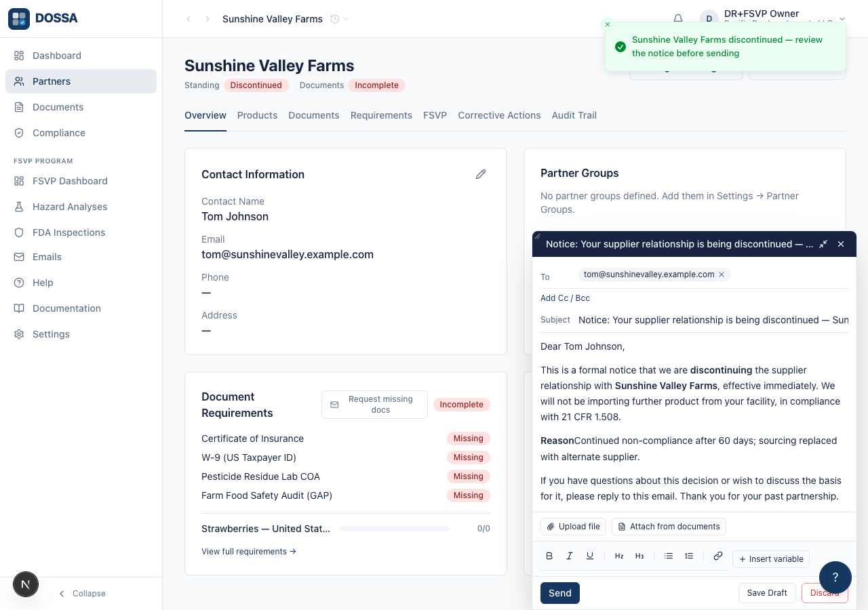Click into the email body text

click(693, 421)
